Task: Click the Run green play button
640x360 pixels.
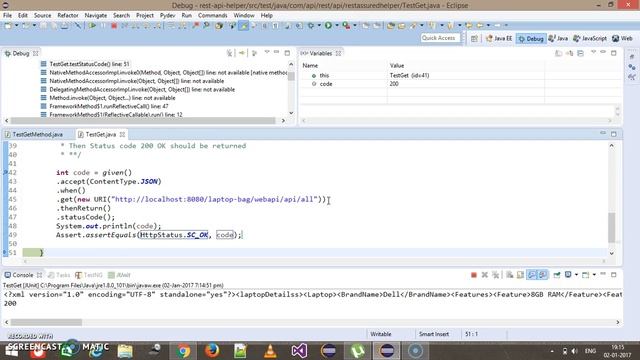Action: coord(328,25)
